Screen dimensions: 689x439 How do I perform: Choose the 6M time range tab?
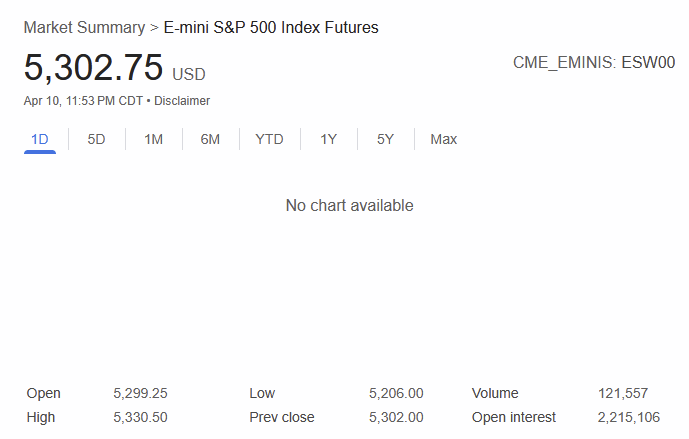click(x=210, y=140)
